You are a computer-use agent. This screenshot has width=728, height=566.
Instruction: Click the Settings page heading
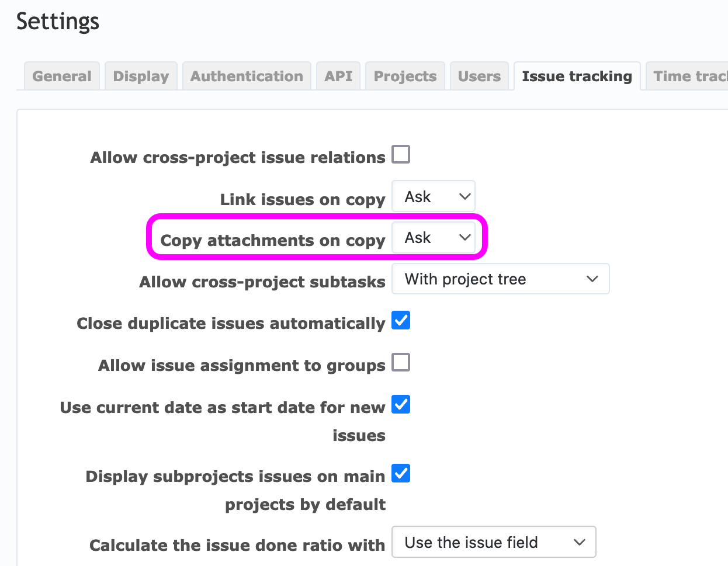(58, 22)
